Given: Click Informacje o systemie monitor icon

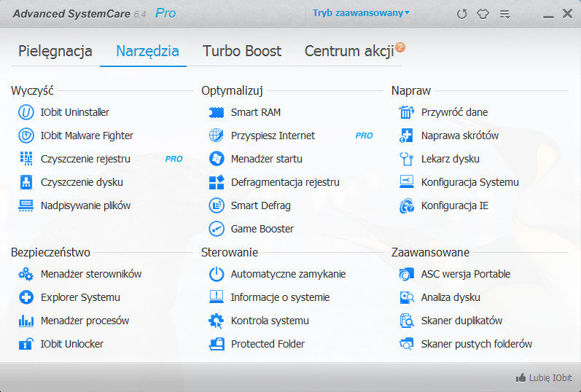Looking at the screenshot, I should (217, 297).
